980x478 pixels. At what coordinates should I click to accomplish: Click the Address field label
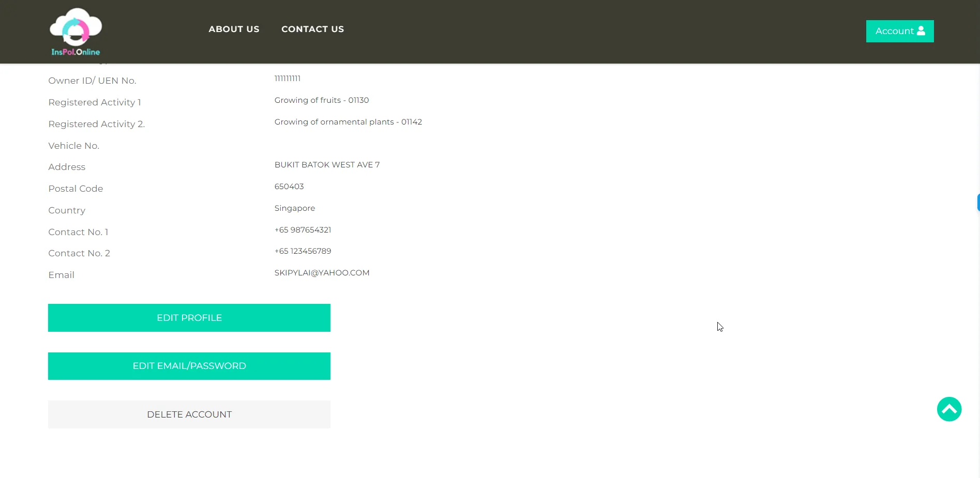[x=67, y=167]
